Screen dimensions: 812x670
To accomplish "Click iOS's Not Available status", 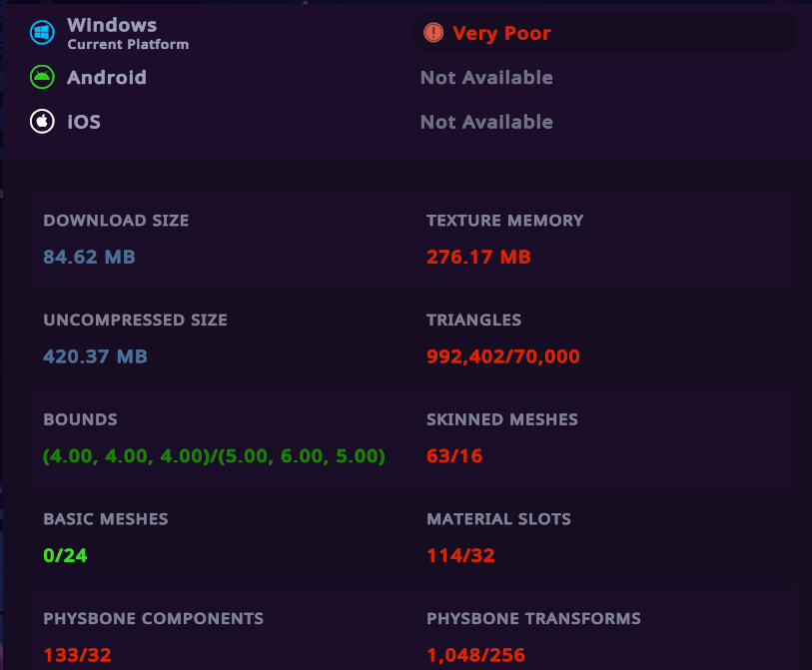I will pos(486,122).
